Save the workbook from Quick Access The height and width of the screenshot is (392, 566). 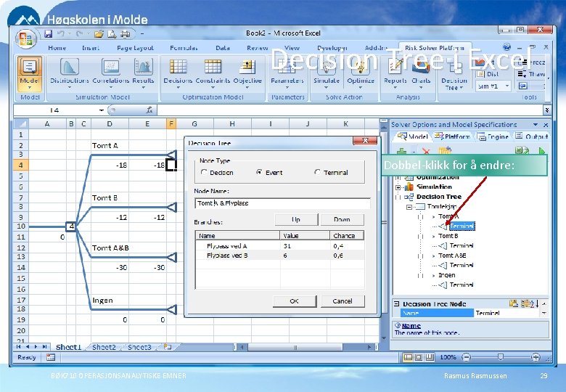[48, 33]
